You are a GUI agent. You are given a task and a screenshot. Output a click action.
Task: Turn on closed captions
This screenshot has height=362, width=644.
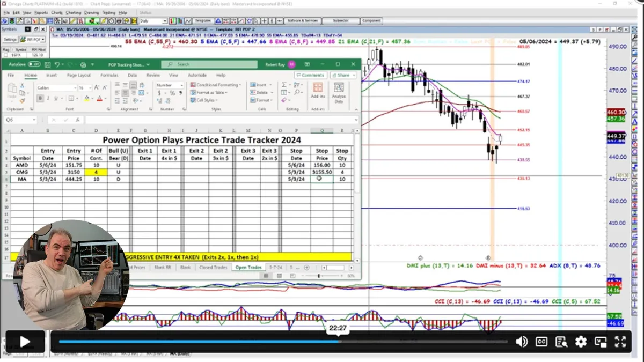pos(541,342)
